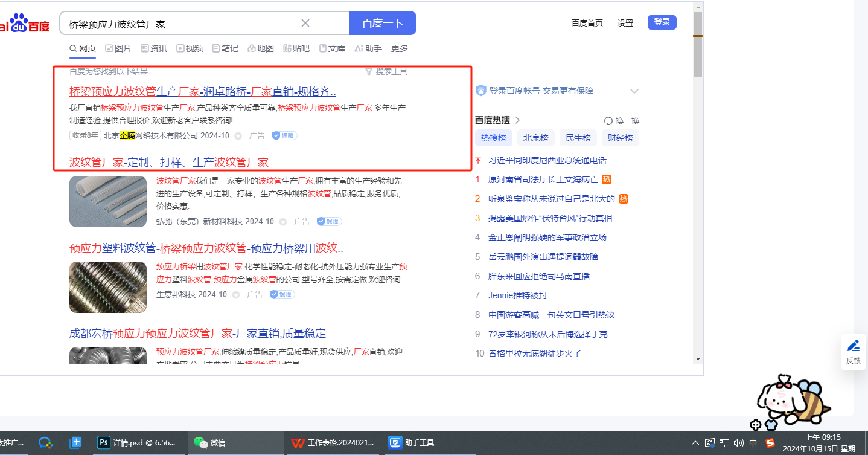Refresh hot searches with 换一换 icon
Screen dimensions: 868x455
click(x=608, y=121)
